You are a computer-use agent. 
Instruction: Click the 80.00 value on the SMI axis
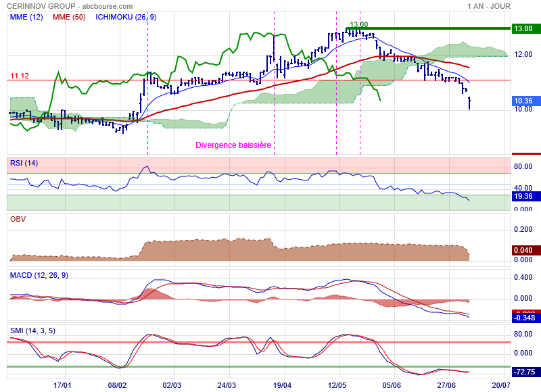click(x=523, y=334)
